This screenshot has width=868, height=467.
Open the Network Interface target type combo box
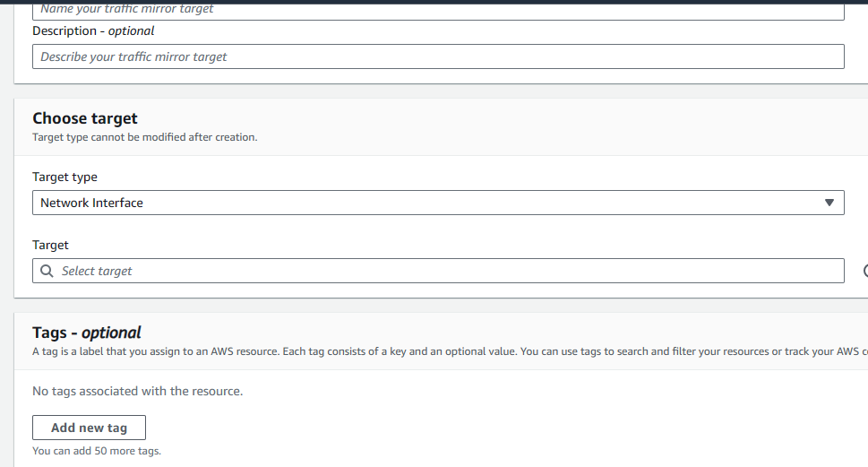point(438,203)
